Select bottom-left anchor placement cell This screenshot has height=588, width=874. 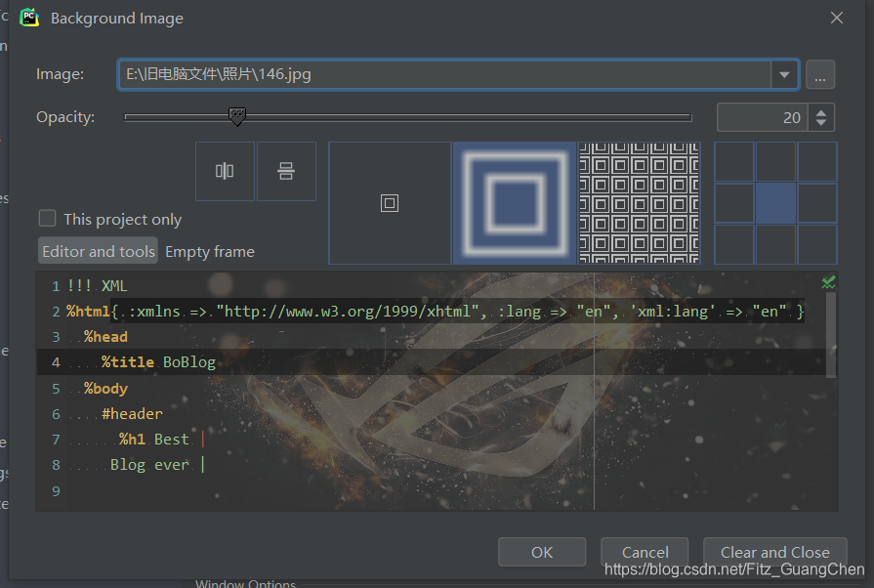pos(734,244)
